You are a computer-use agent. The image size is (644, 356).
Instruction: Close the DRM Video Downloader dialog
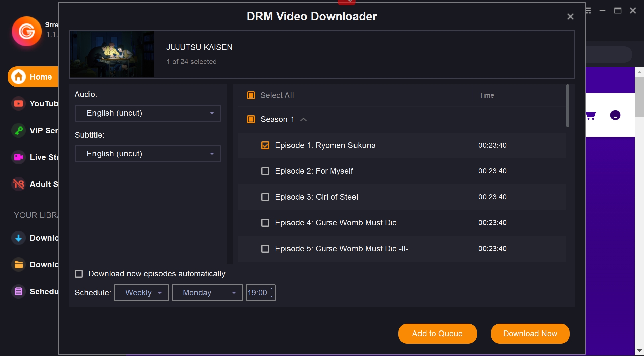(x=570, y=16)
